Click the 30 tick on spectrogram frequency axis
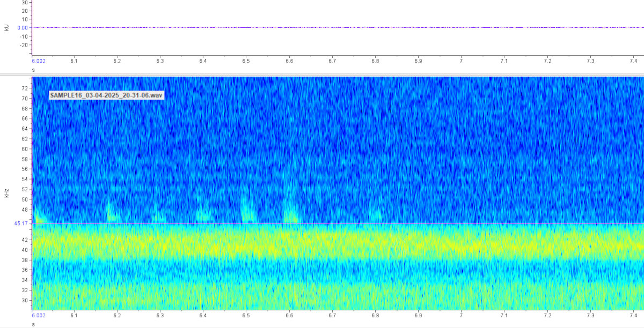This screenshot has width=644, height=328. click(x=25, y=300)
